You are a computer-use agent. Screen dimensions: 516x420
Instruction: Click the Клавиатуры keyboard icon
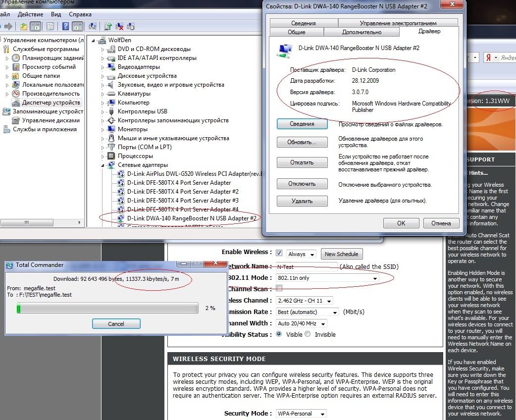(x=111, y=94)
